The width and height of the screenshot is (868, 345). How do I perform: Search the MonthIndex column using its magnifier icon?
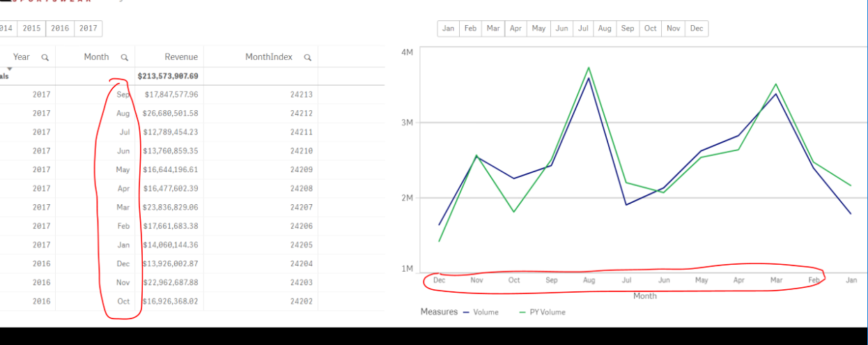click(307, 57)
